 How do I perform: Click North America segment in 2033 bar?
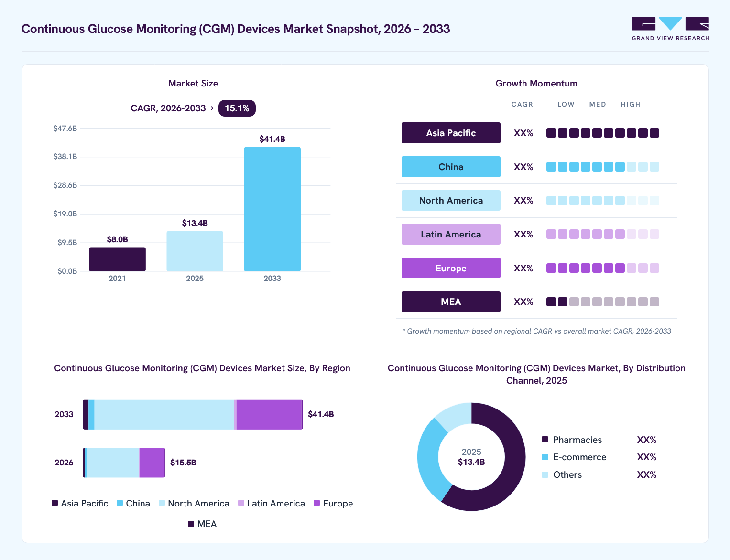[164, 415]
